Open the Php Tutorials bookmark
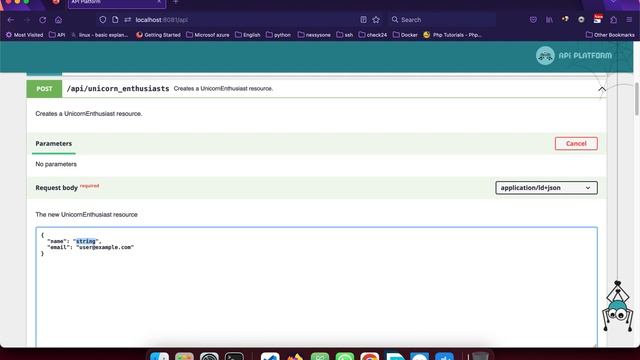The height and width of the screenshot is (360, 640). (453, 35)
